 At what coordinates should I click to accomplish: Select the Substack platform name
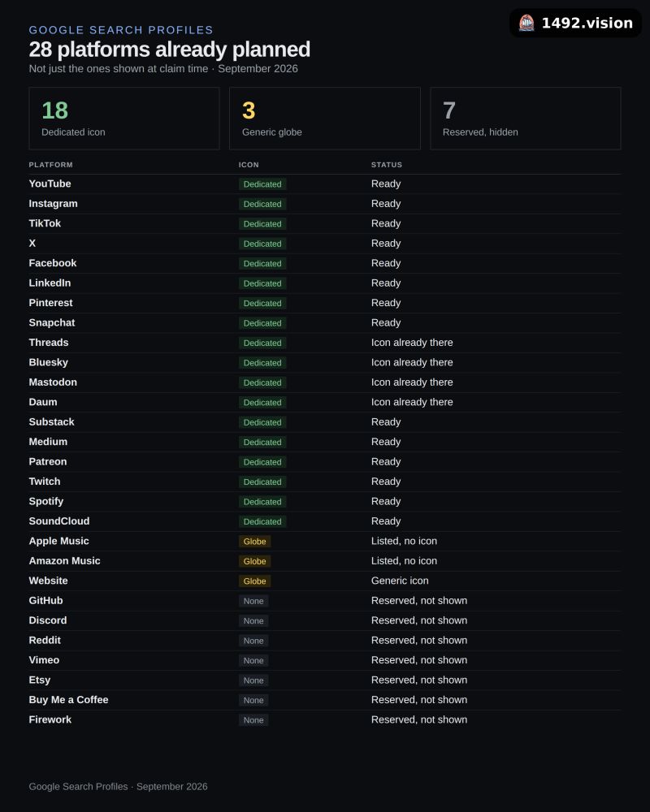pos(51,422)
